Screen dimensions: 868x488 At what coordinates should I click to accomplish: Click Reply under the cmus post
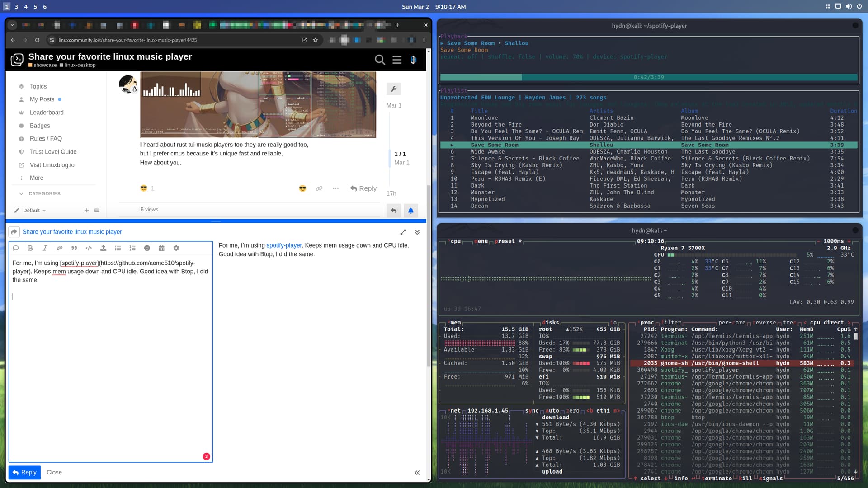pyautogui.click(x=363, y=188)
